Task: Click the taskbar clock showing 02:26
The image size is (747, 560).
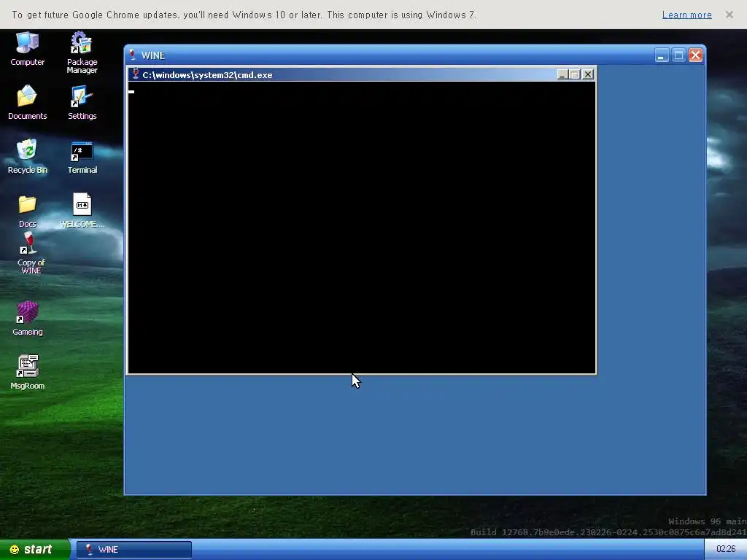Action: pyautogui.click(x=726, y=549)
